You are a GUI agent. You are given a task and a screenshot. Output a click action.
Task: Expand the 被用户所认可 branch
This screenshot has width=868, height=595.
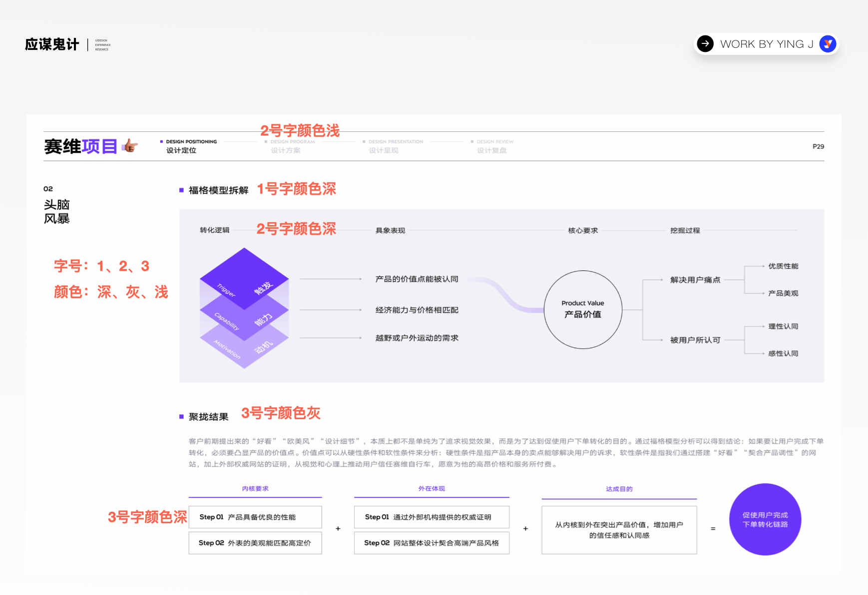pyautogui.click(x=696, y=339)
